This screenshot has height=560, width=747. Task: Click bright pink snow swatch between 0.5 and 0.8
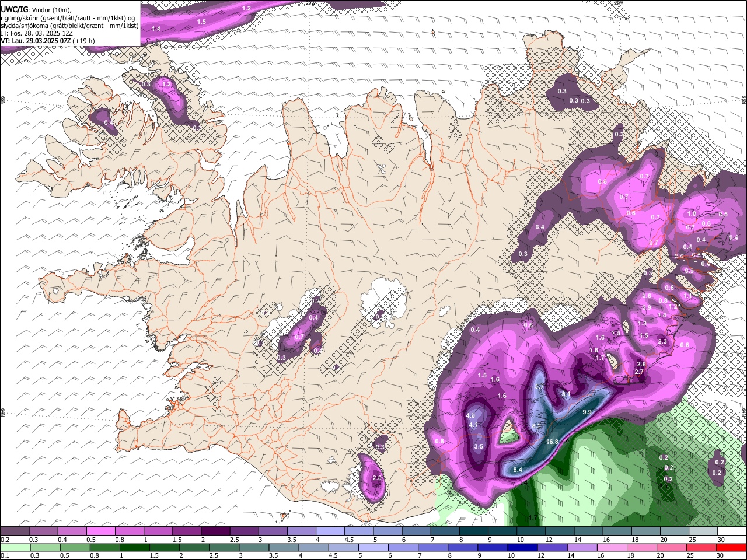click(x=101, y=531)
